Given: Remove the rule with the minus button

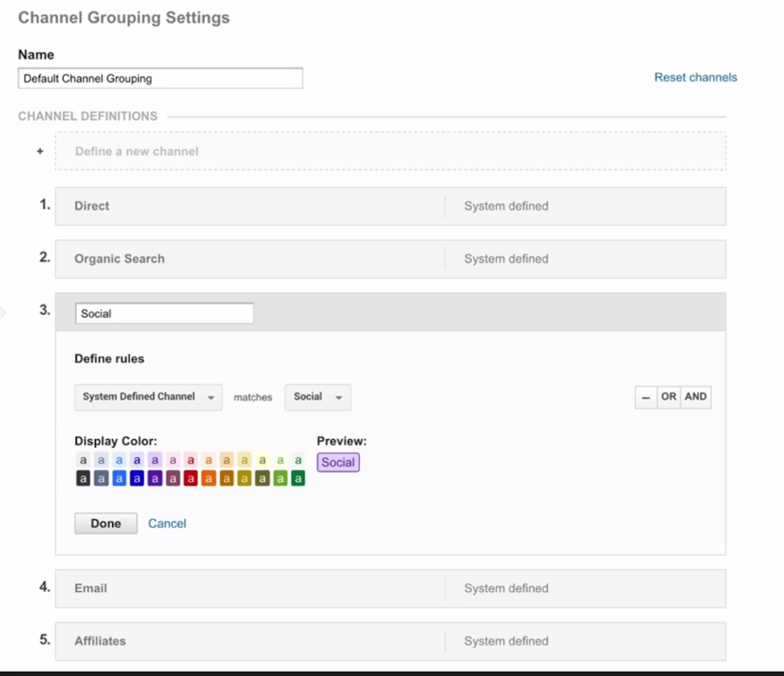Looking at the screenshot, I should coord(645,397).
